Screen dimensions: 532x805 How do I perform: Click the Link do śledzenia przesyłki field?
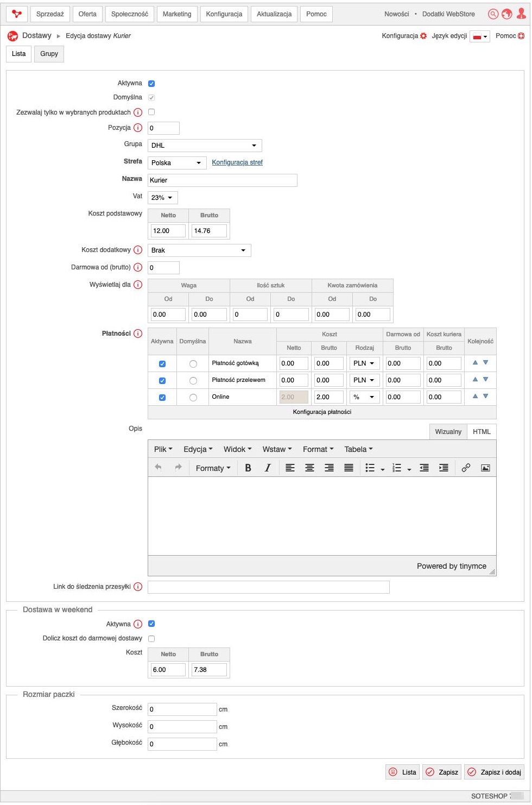269,587
